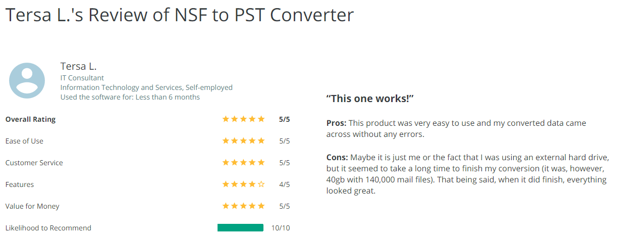This screenshot has width=644, height=238.
Task: Click the 10/10 recommendation score
Action: [x=281, y=228]
